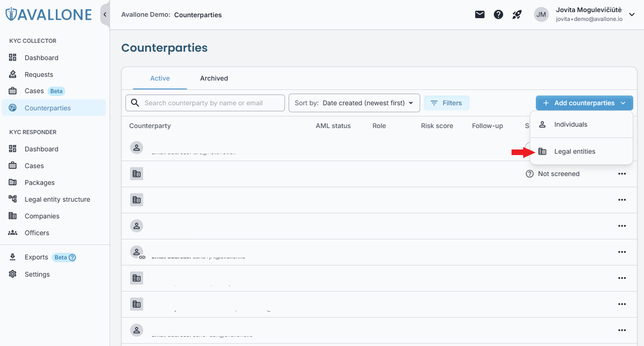Screen dimensions: 644x346
Task: Open Officers in sidebar
Action: click(37, 233)
